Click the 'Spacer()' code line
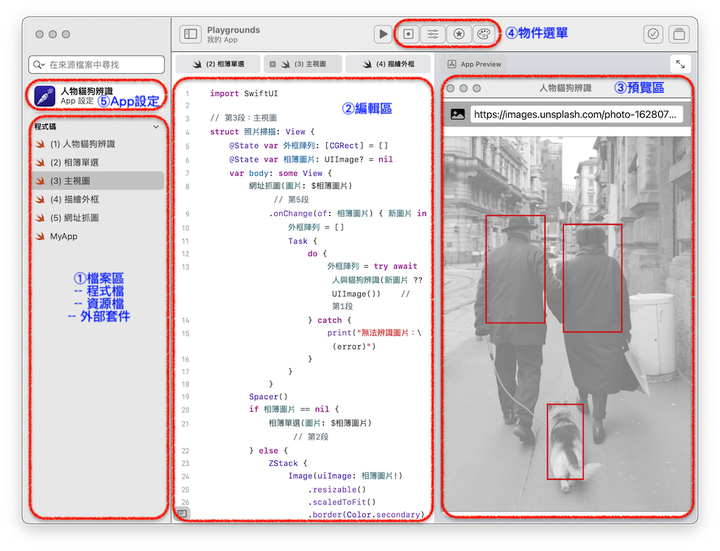This screenshot has height=551, width=720. point(268,397)
